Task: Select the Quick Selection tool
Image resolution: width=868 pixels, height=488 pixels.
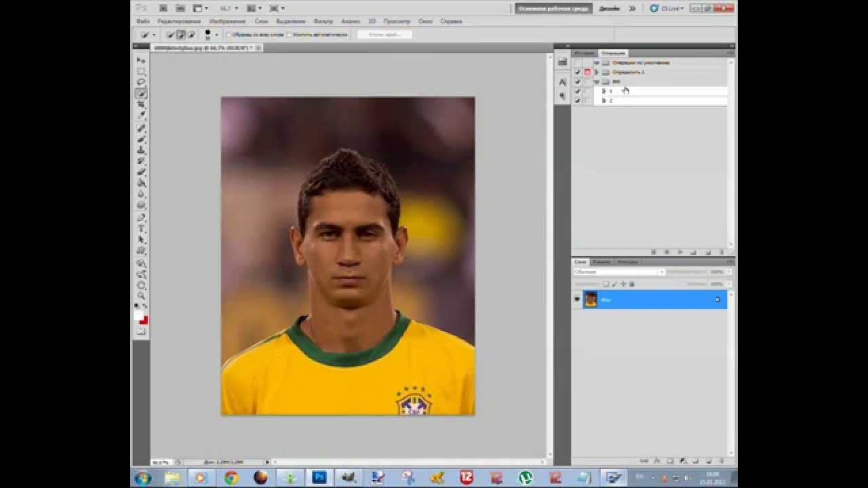Action: [x=141, y=94]
